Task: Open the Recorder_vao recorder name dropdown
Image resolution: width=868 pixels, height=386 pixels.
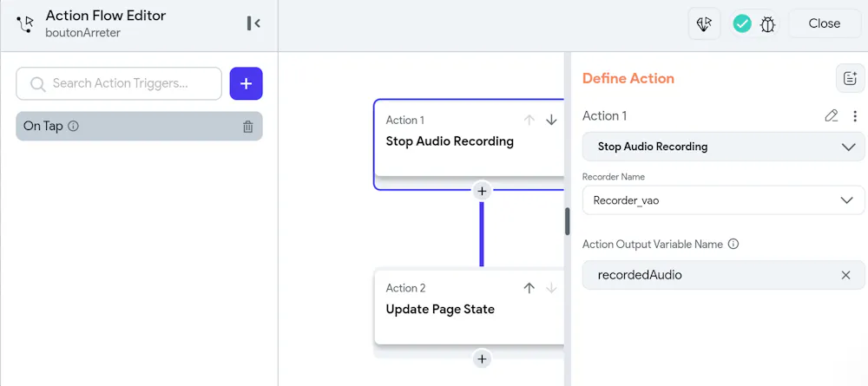Action: (724, 200)
